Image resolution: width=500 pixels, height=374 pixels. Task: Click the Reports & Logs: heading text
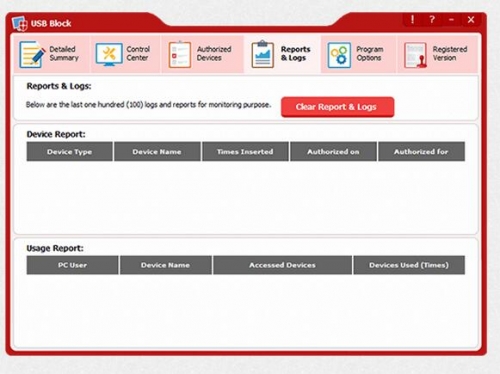pyautogui.click(x=59, y=86)
